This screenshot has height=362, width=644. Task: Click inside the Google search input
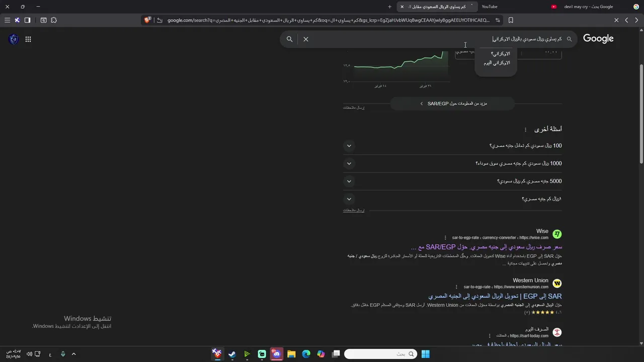[436, 39]
